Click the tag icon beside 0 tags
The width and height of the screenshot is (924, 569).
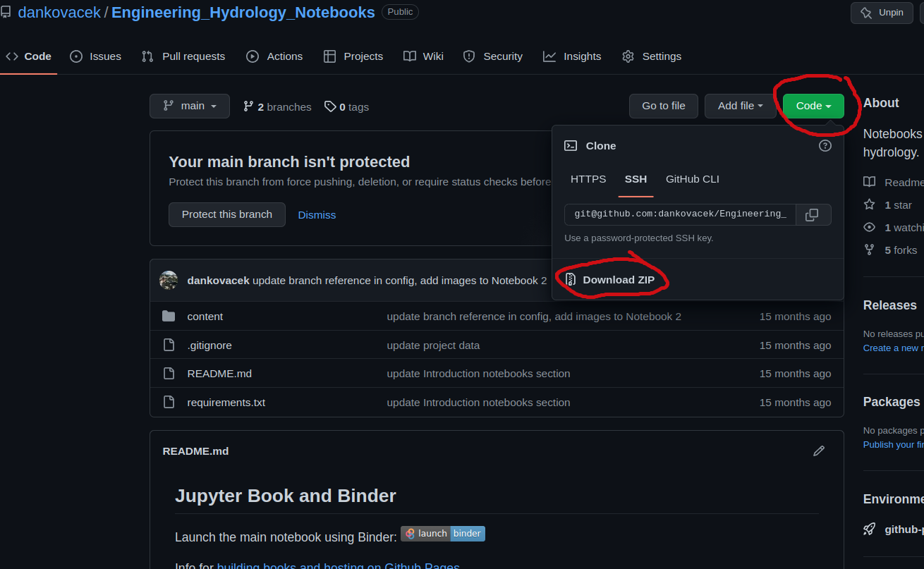click(330, 106)
